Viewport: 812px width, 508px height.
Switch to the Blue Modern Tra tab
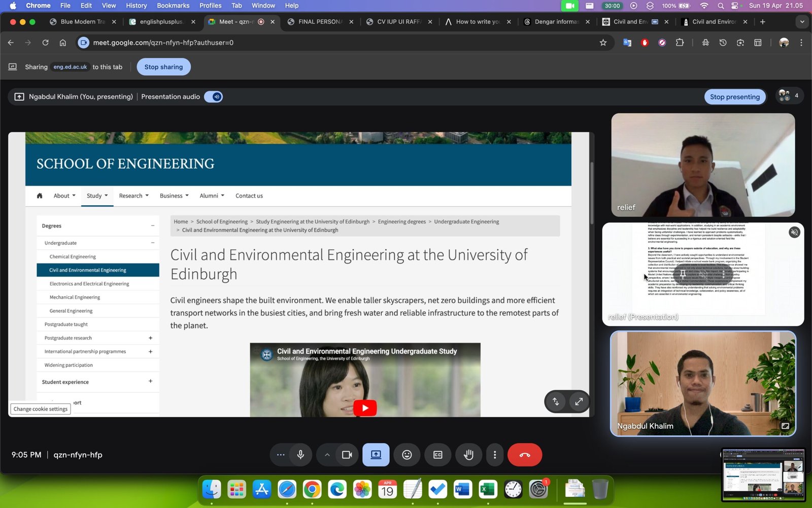click(x=83, y=22)
